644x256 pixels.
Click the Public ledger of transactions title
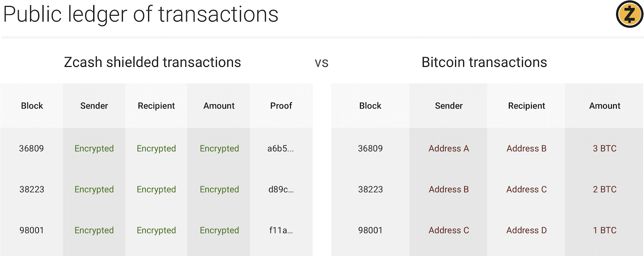(x=141, y=14)
